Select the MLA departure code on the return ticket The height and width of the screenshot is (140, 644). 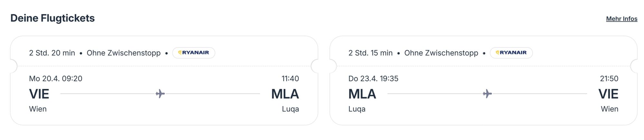(362, 94)
